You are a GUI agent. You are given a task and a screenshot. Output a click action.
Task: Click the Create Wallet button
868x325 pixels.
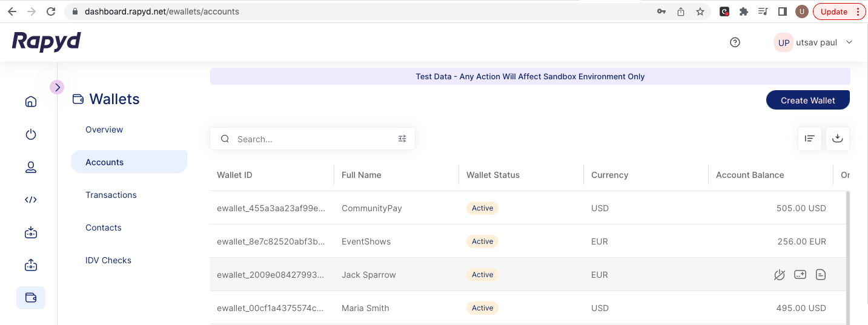tap(807, 100)
